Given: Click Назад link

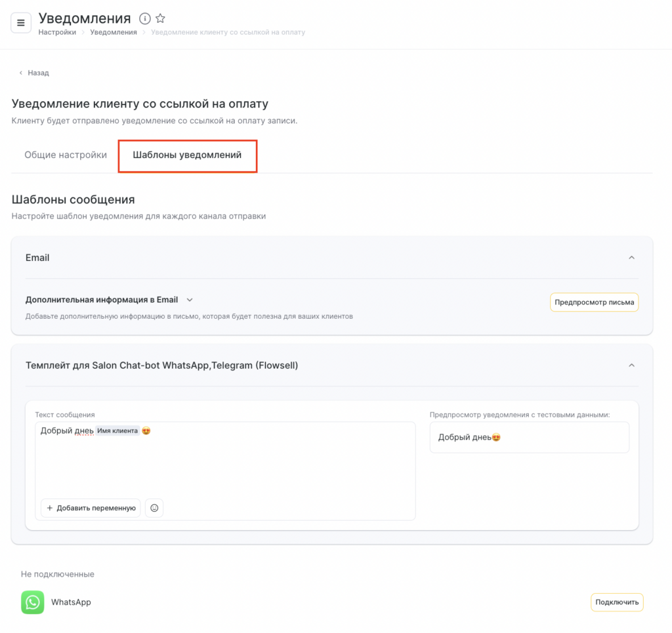Looking at the screenshot, I should [x=38, y=73].
